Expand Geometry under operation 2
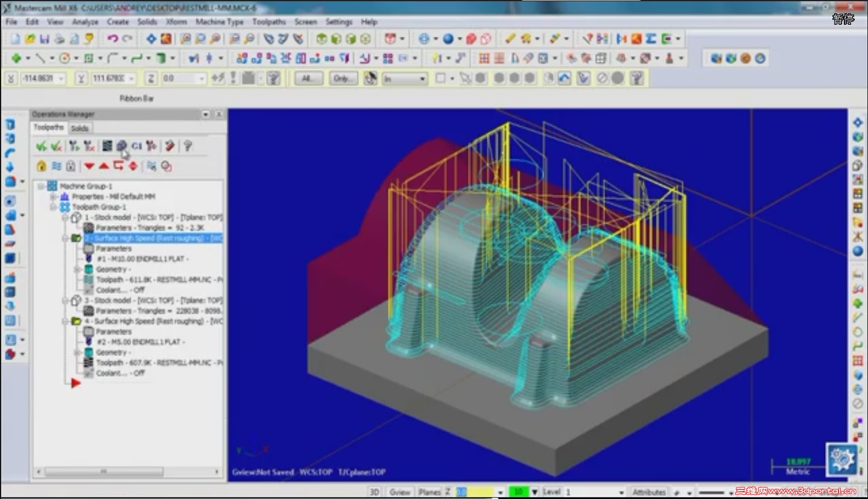 pos(77,269)
